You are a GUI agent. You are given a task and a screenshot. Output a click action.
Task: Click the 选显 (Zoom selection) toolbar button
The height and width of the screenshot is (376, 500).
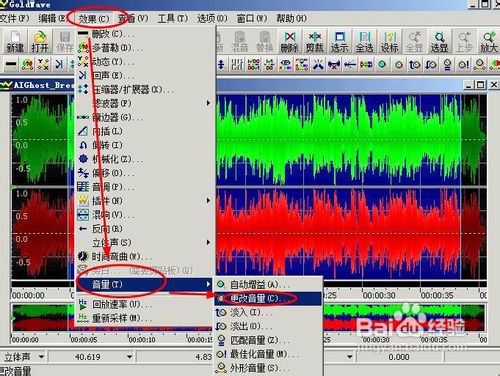tap(439, 42)
